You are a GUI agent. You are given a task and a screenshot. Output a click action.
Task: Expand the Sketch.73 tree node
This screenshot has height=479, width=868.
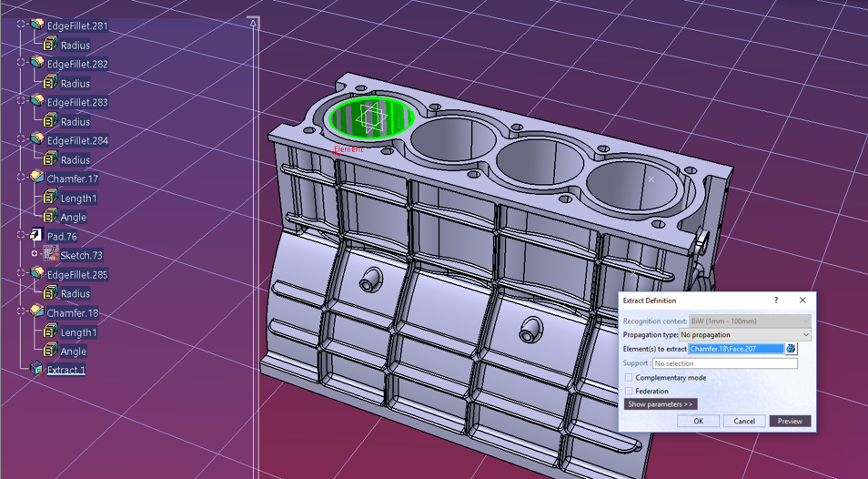[35, 255]
